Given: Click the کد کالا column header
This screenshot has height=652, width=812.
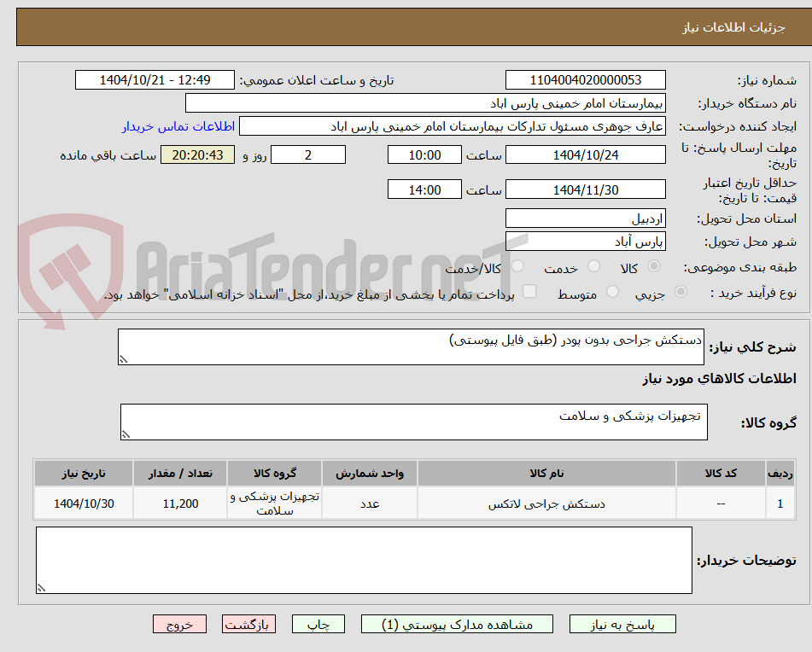Looking at the screenshot, I should click(x=721, y=474).
